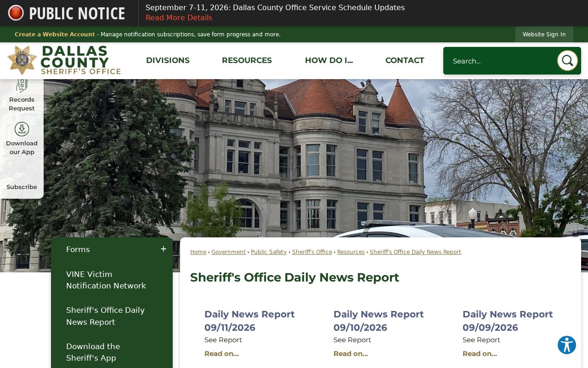Open Download the Sheriff's App sidebar link

(x=93, y=352)
